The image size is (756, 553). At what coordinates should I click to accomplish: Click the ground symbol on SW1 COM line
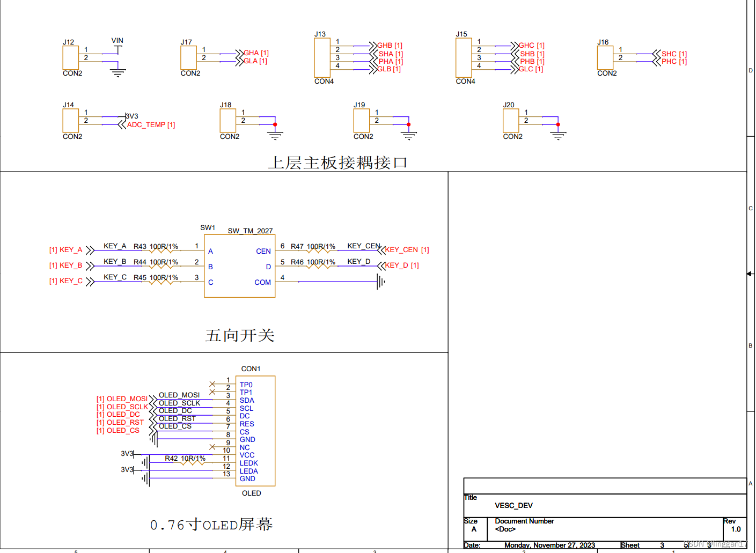381,282
